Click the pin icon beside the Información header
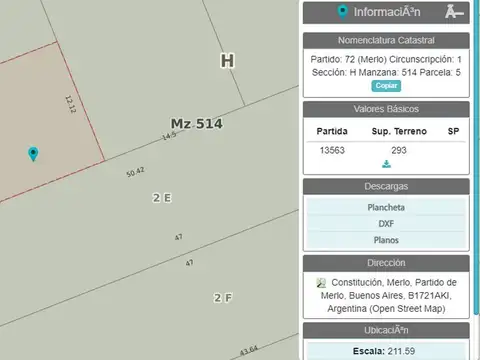Screen dimensions: 480x360 coord(342,12)
